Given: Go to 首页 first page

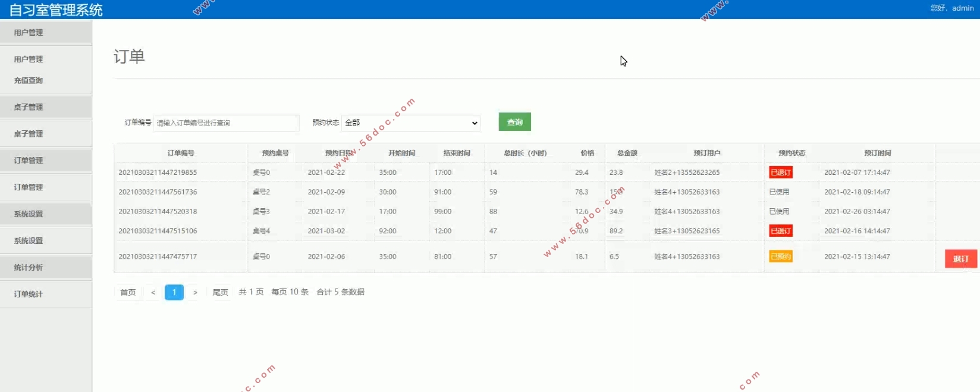Looking at the screenshot, I should pos(128,292).
